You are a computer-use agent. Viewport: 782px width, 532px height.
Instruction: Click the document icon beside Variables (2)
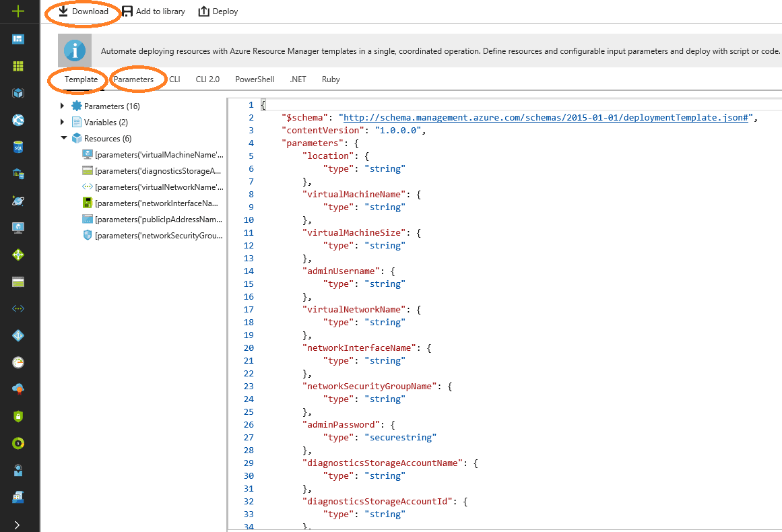77,122
